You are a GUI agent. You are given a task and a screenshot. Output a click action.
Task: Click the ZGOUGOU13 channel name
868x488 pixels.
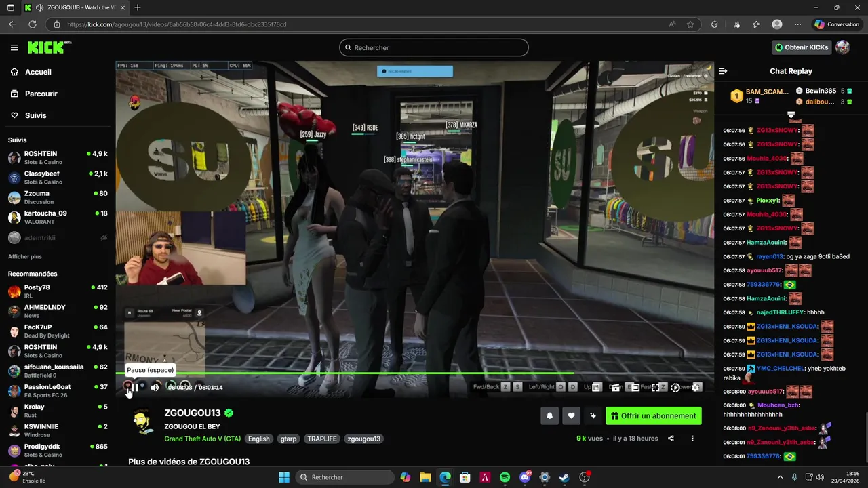click(193, 413)
